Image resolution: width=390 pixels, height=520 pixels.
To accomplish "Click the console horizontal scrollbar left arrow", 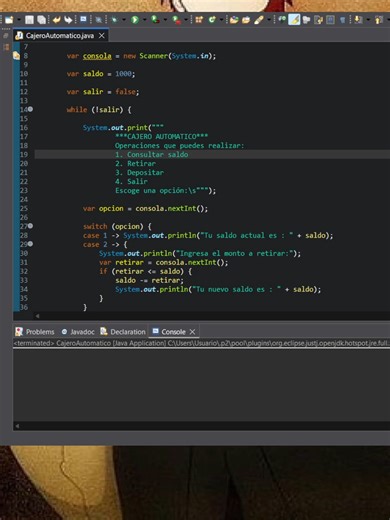I will 17,426.
